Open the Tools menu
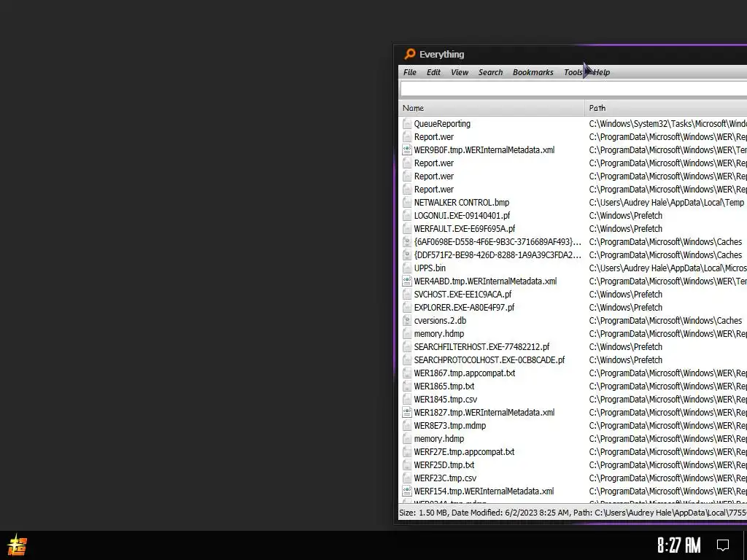747x560 pixels. [573, 72]
